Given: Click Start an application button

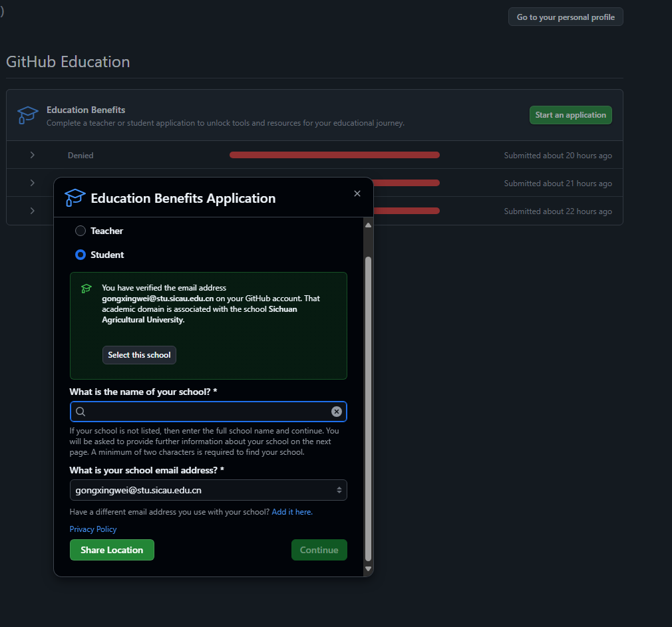Looking at the screenshot, I should click(570, 115).
